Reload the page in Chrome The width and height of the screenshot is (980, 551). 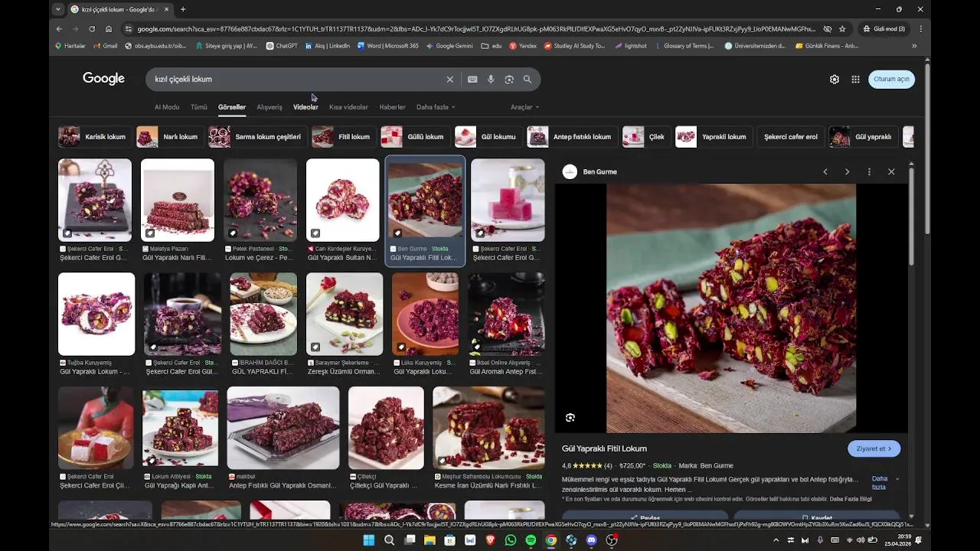92,29
